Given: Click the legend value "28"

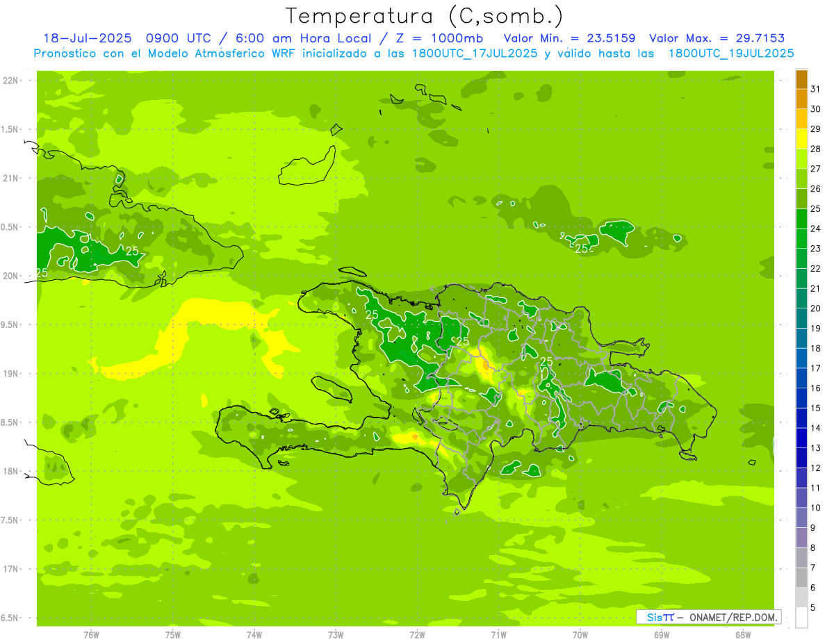Looking at the screenshot, I should click(816, 149).
